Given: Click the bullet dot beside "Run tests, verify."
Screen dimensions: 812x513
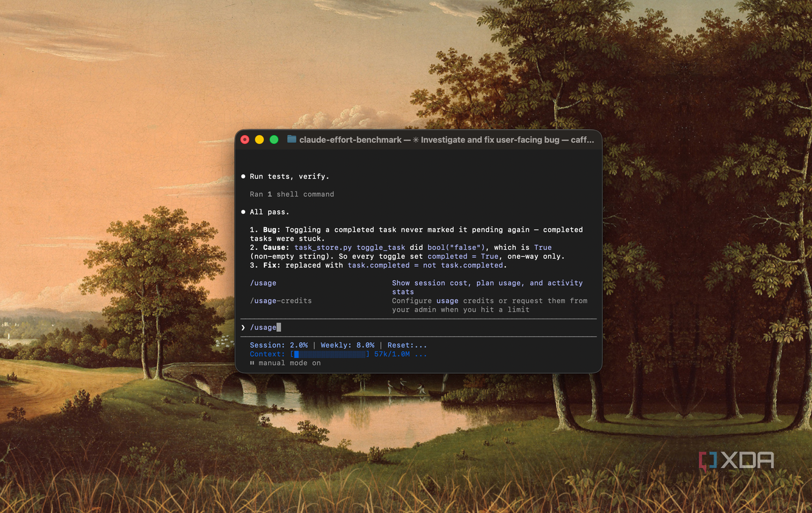Looking at the screenshot, I should point(243,176).
